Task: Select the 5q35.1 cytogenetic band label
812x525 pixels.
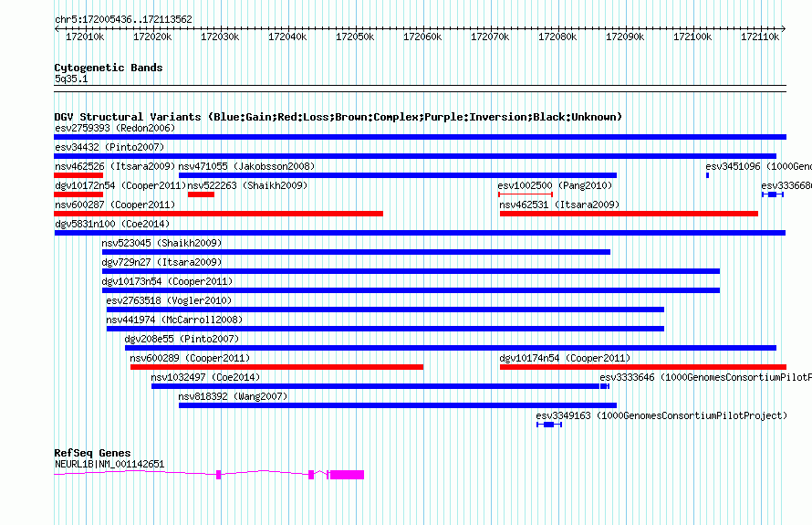Action: point(71,79)
